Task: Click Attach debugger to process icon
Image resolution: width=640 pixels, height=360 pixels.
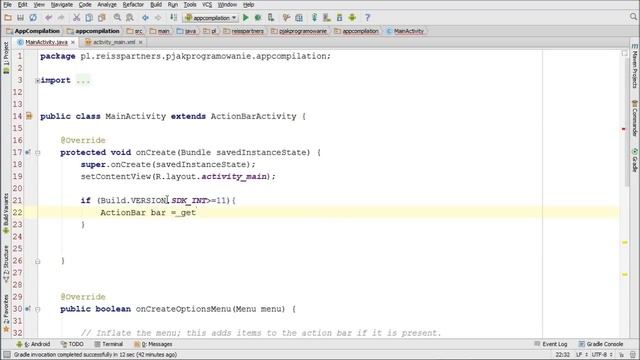Action: coord(271,18)
